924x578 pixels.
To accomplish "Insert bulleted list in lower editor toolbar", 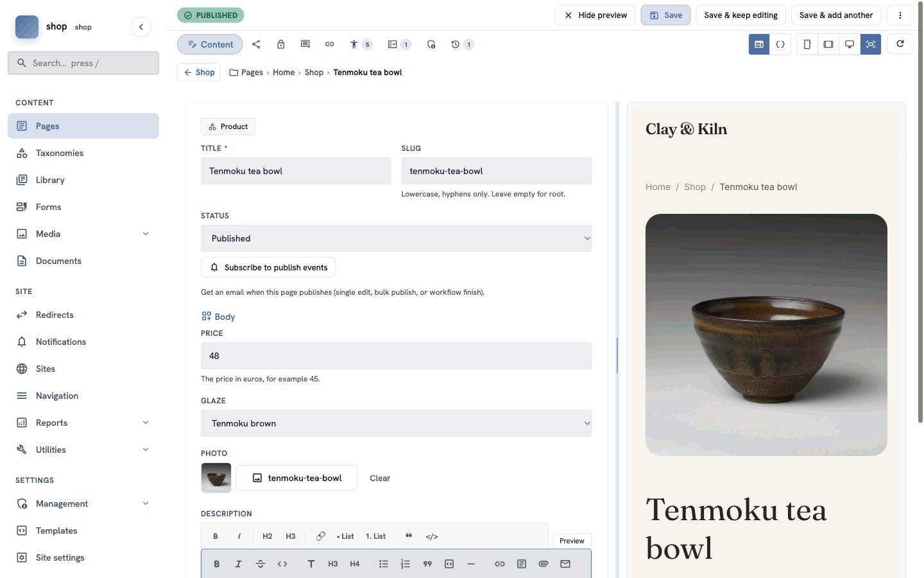I will (384, 564).
